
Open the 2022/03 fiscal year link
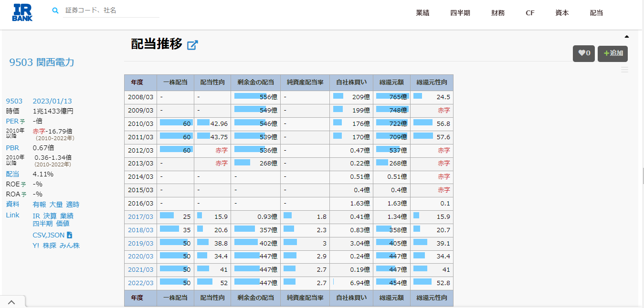click(141, 283)
